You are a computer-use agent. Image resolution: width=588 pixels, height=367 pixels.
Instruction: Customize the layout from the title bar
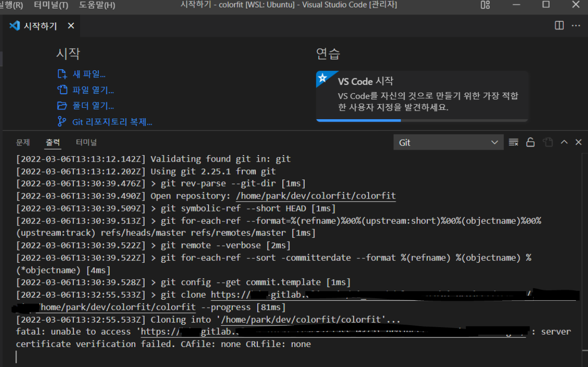(x=485, y=5)
